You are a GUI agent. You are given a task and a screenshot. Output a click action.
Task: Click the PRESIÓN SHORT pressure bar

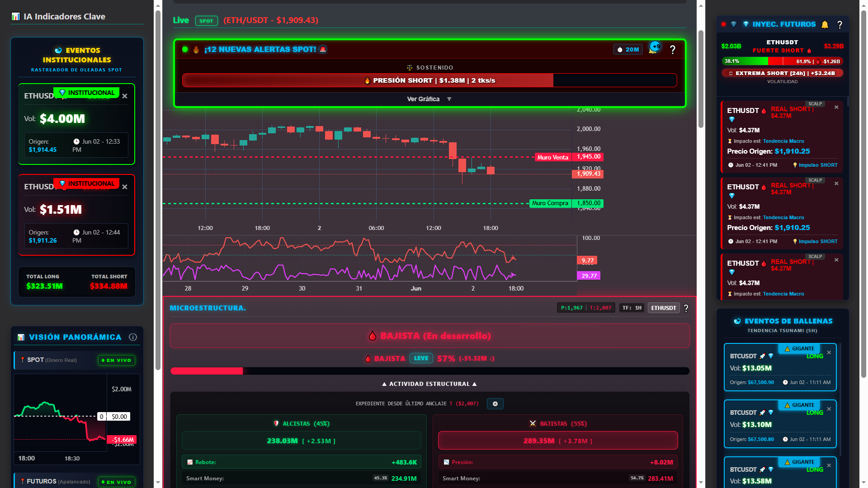pos(429,80)
